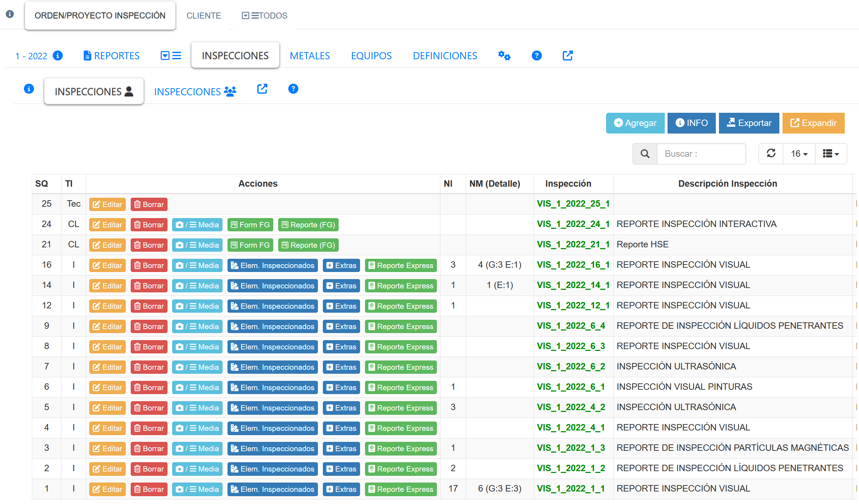
Task: Expand the 16 rows-per-page dropdown
Action: [x=799, y=154]
